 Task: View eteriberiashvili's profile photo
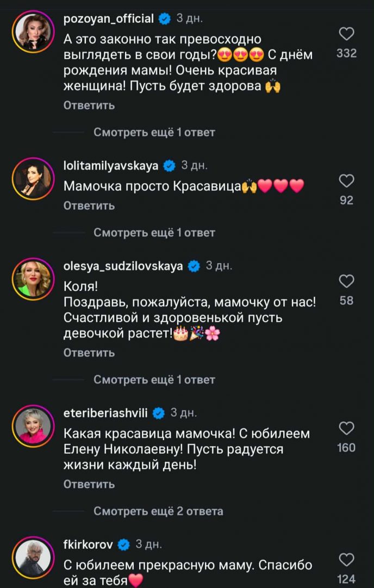32,427
